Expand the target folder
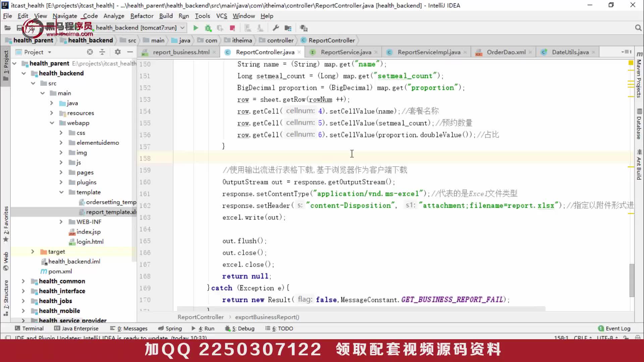The image size is (644, 362). click(33, 252)
